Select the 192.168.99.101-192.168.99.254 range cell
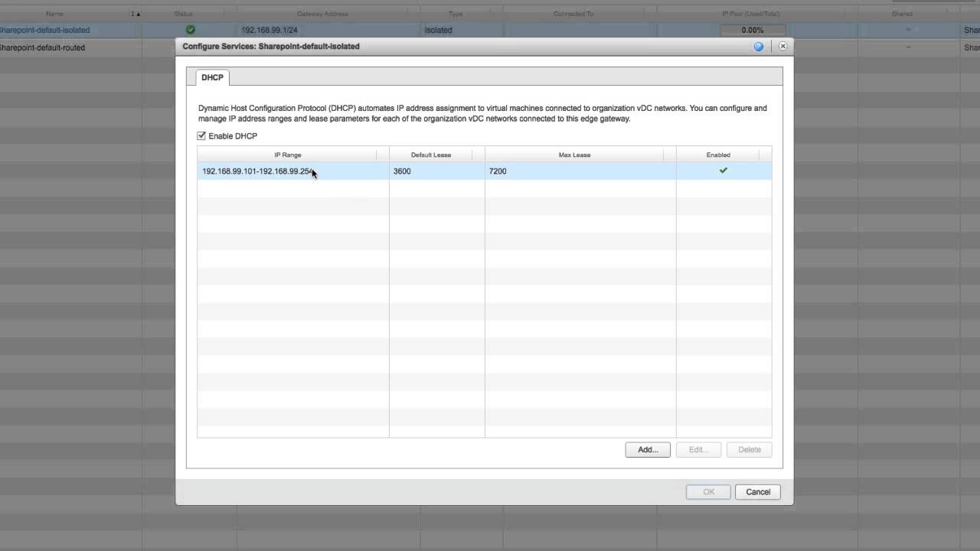Image resolution: width=980 pixels, height=551 pixels. (x=293, y=171)
